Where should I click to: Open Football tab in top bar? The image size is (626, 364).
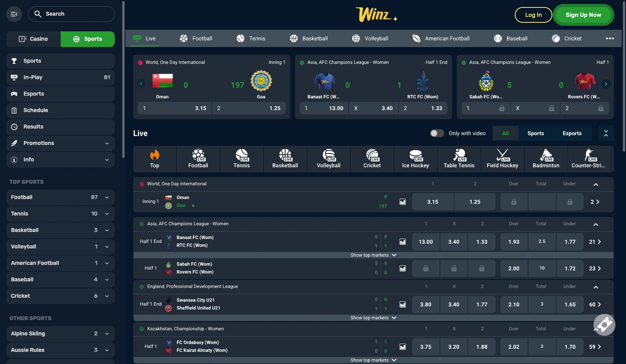click(x=196, y=38)
